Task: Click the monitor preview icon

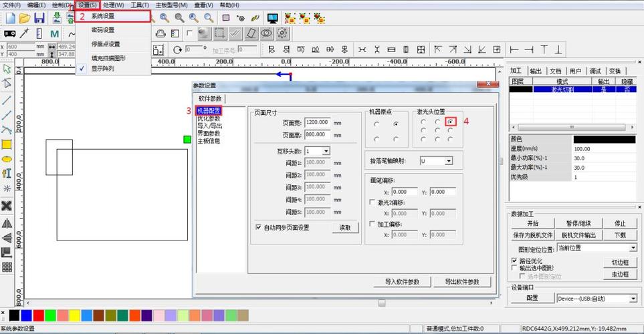Action: pyautogui.click(x=272, y=18)
